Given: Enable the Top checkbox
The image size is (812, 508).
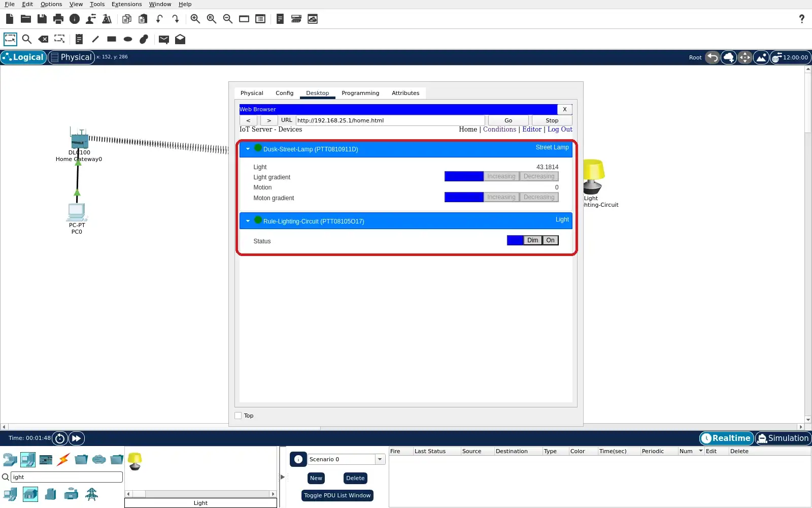Looking at the screenshot, I should click(238, 416).
